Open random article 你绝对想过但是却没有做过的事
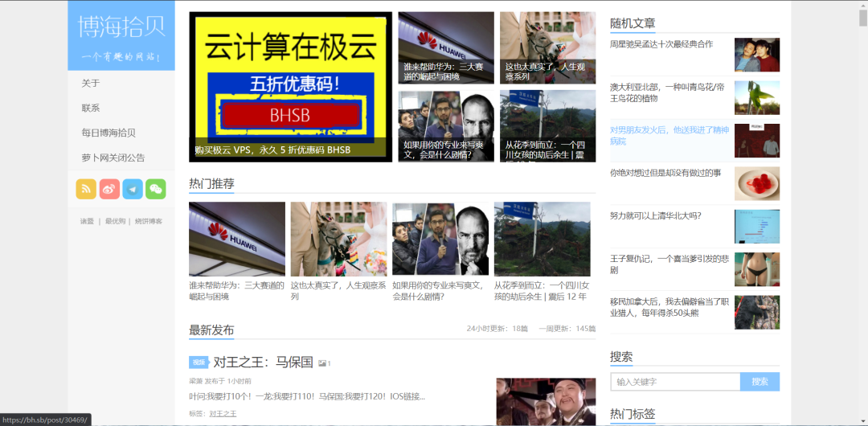 pyautogui.click(x=665, y=173)
